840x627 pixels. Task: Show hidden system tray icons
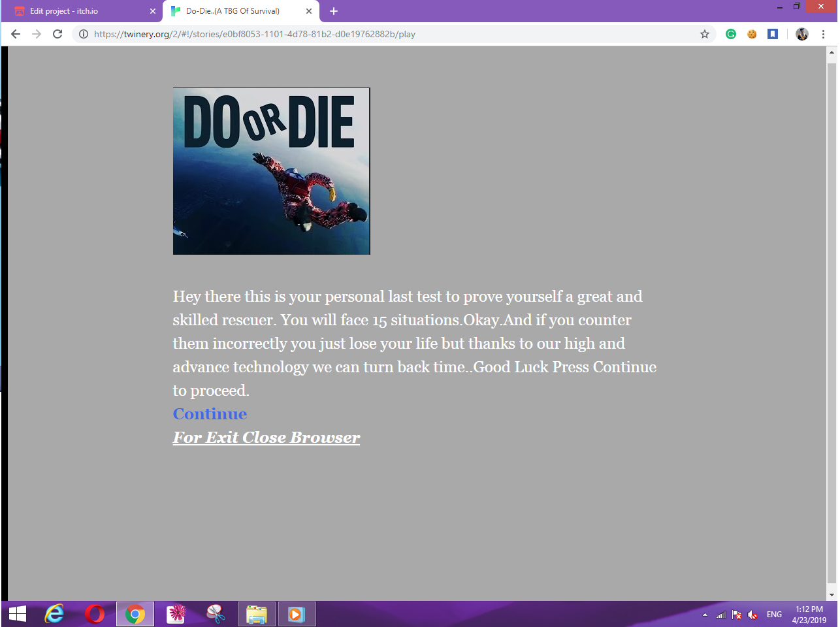pyautogui.click(x=705, y=615)
